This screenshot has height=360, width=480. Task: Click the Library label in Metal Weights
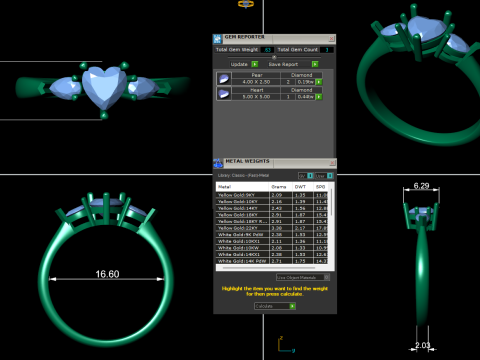(x=243, y=175)
